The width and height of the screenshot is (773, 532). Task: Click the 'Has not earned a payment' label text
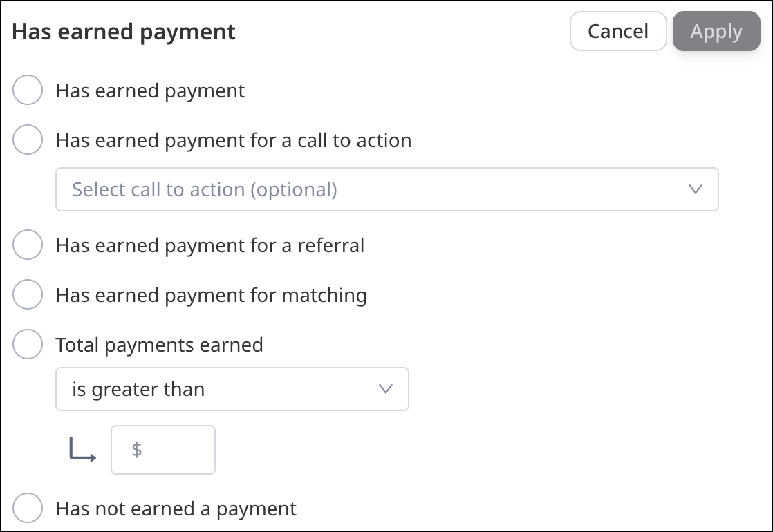point(176,509)
